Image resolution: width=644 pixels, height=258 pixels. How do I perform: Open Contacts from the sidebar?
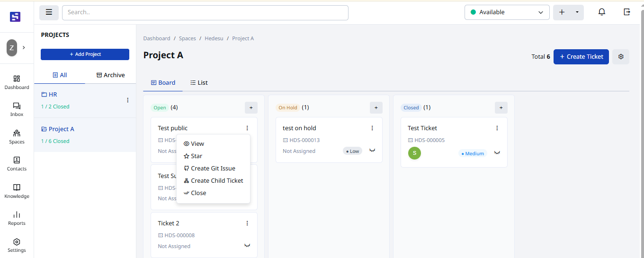point(17,164)
